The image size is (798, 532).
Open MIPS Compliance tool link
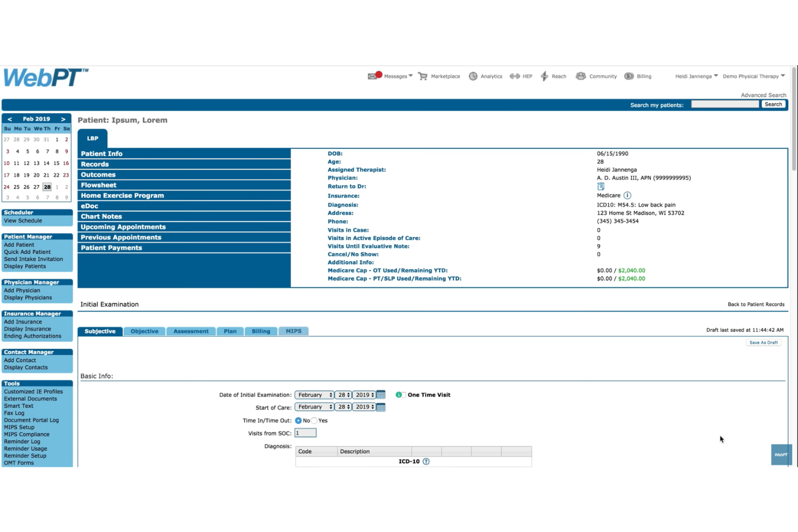coord(27,434)
